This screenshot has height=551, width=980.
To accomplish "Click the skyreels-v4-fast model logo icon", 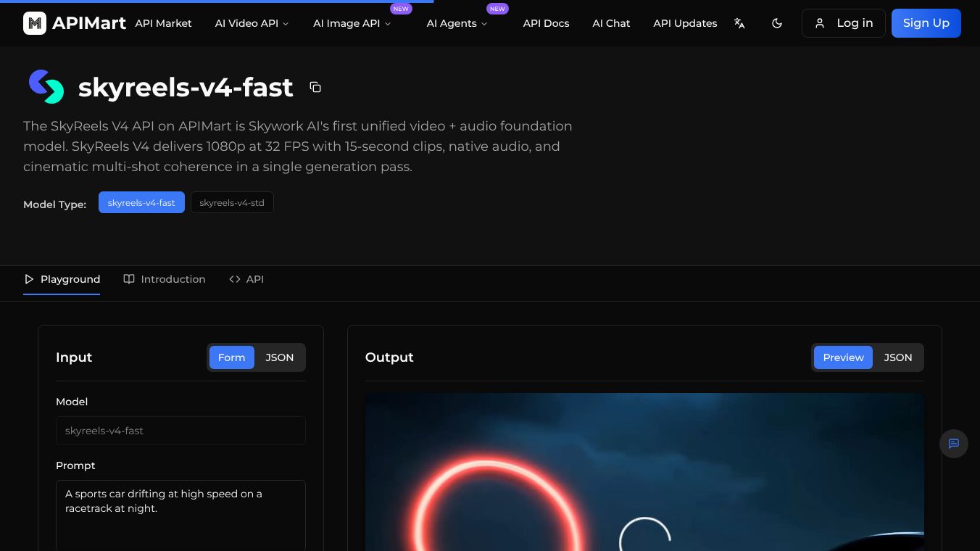I will (46, 87).
